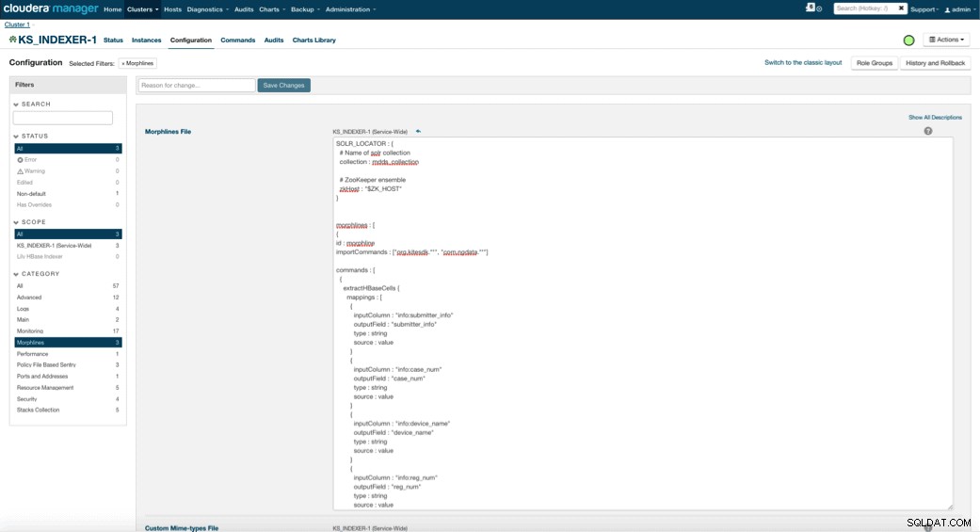Collapse the SCOPE filter section

30,222
